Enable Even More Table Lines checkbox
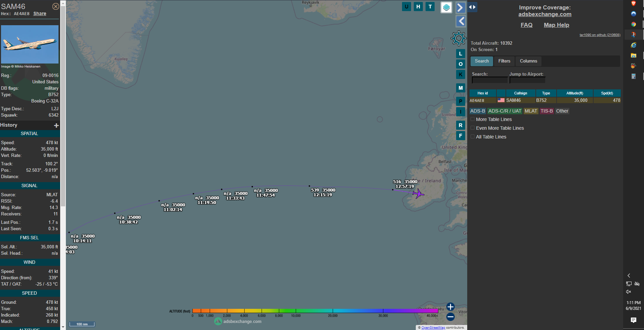The width and height of the screenshot is (644, 330). point(473,128)
